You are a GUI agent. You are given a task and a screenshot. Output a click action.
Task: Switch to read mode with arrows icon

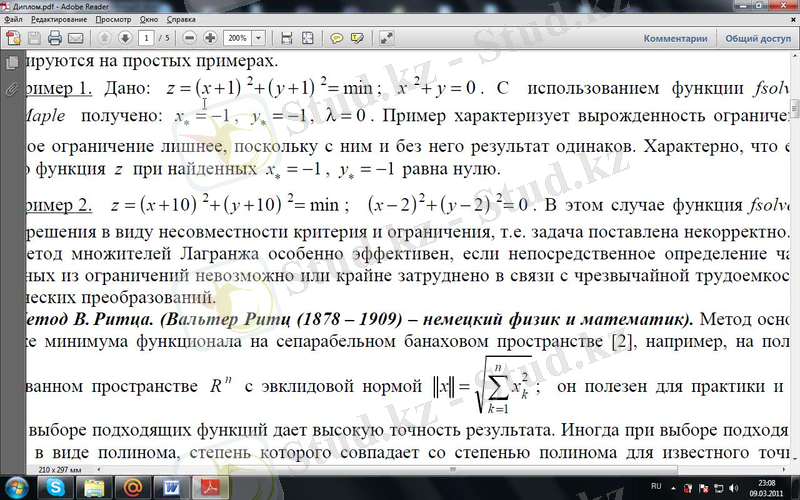[386, 38]
